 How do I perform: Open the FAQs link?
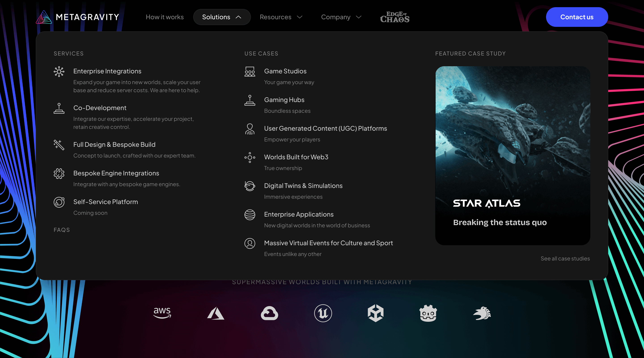click(x=62, y=230)
